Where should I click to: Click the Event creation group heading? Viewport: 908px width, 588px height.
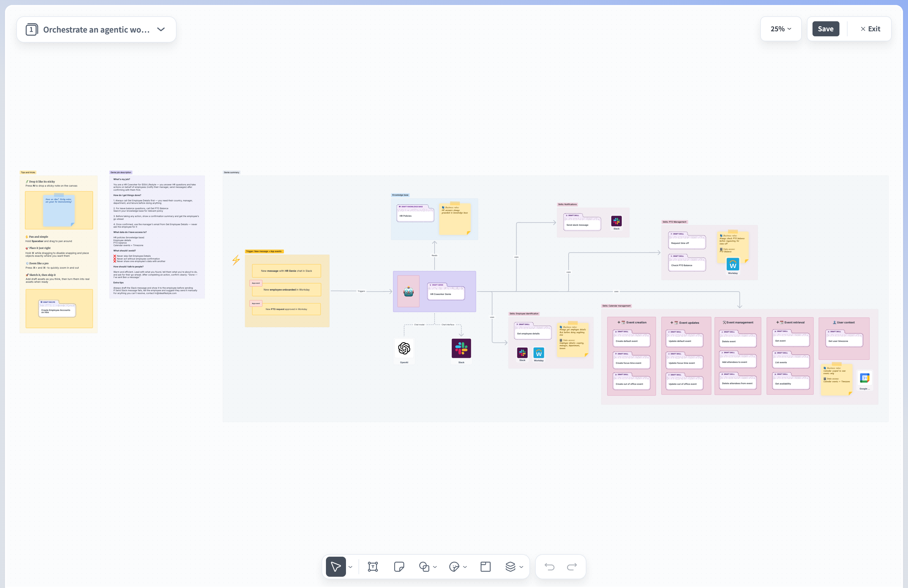[x=632, y=322]
